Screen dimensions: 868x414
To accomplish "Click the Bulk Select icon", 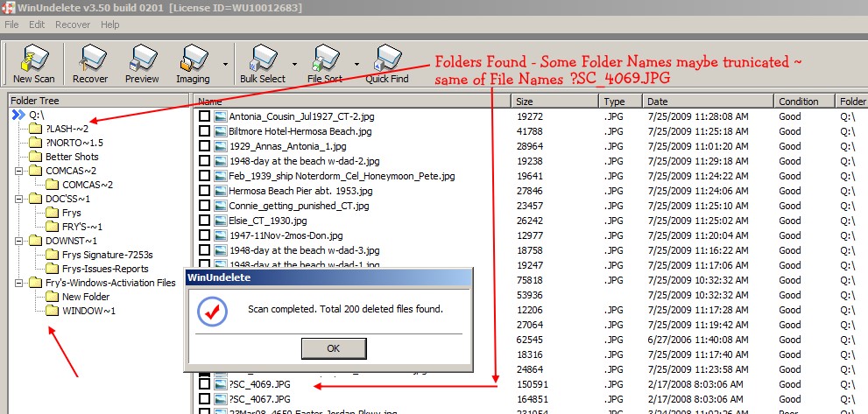I will point(262,63).
